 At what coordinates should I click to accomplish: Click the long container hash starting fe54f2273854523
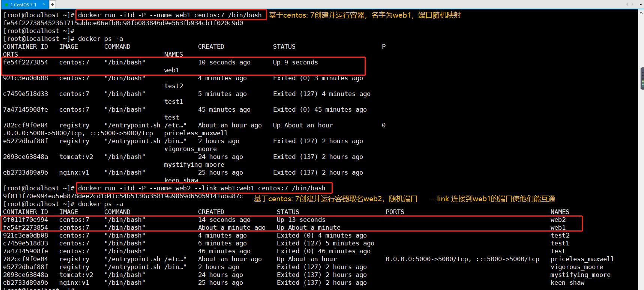123,23
